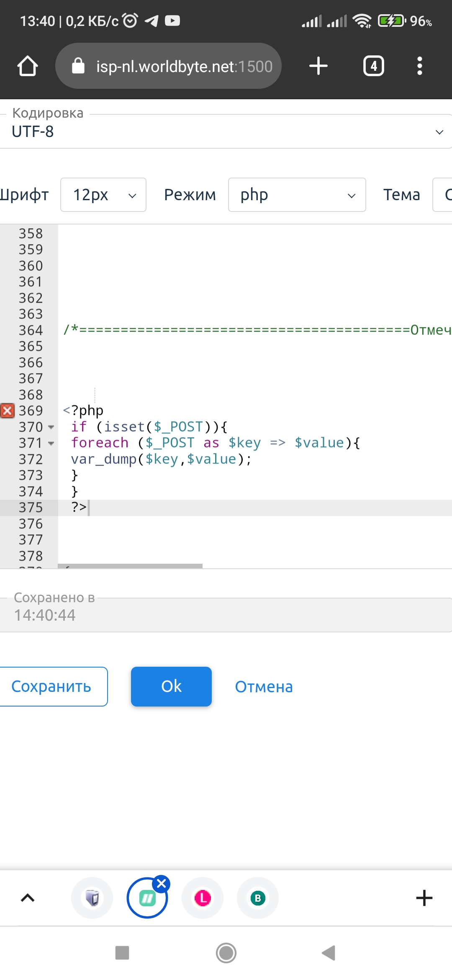Viewport: 452px width, 980px height.
Task: Collapse the code fold at line 370
Action: click(x=51, y=427)
